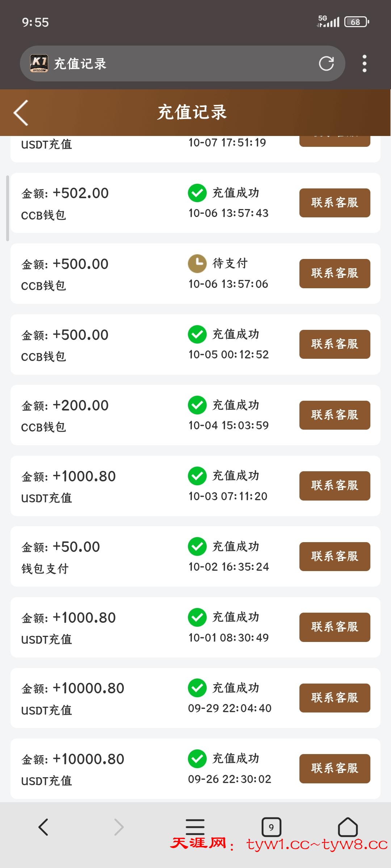Open the tab switcher showing 9 tabs
391x868 pixels.
[271, 827]
